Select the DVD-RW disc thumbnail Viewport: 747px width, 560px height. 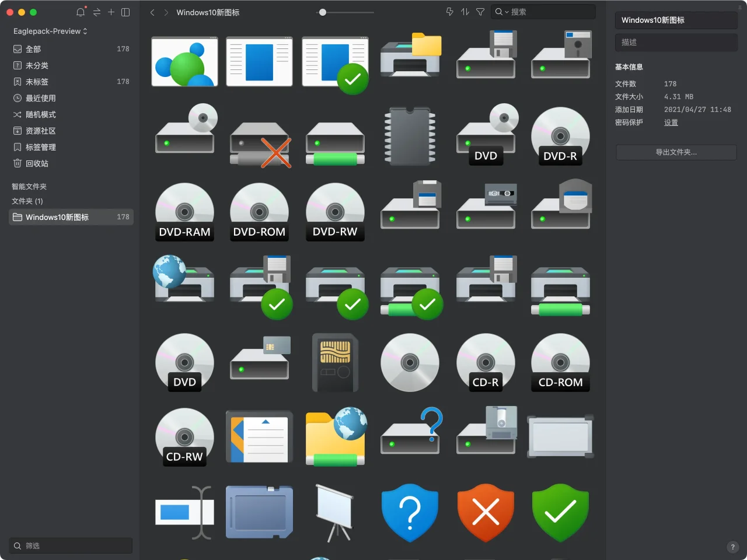point(335,212)
